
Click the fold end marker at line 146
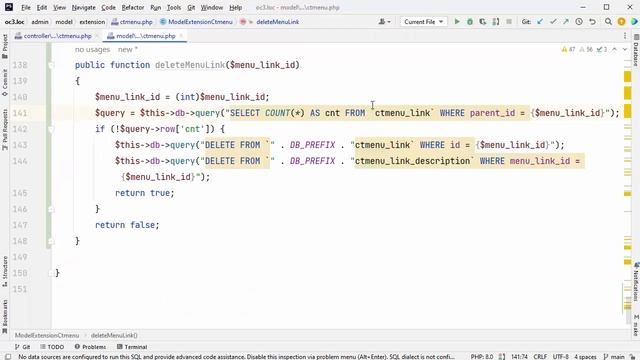pos(51,209)
